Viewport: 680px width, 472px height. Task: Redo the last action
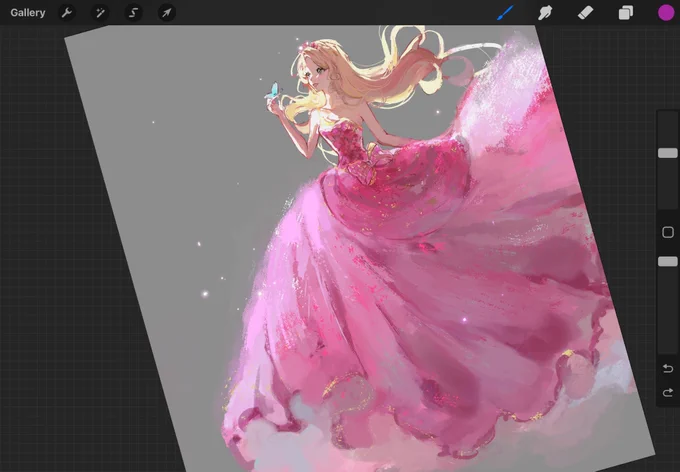pyautogui.click(x=668, y=393)
